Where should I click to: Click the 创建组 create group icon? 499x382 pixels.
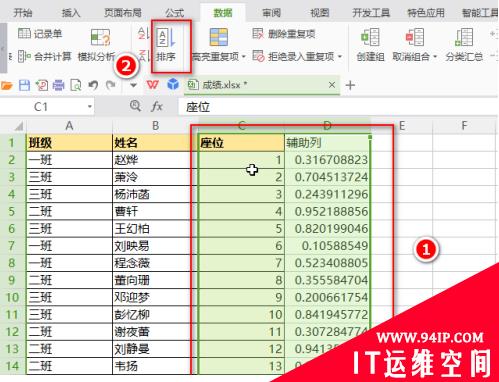(370, 37)
